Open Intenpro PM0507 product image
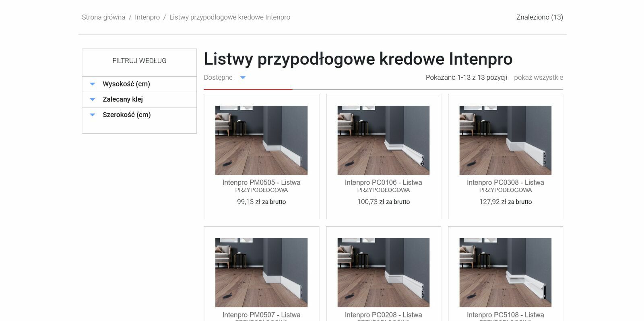The image size is (644, 321). 261,273
